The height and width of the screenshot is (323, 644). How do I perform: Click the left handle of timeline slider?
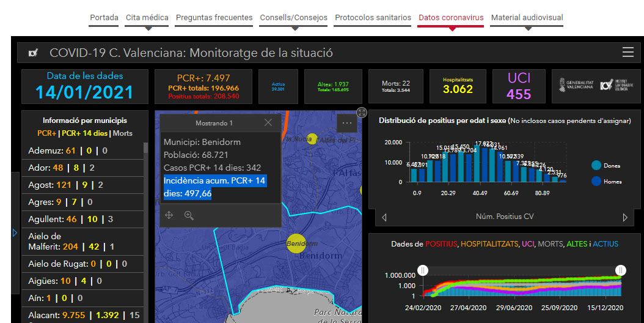[422, 270]
